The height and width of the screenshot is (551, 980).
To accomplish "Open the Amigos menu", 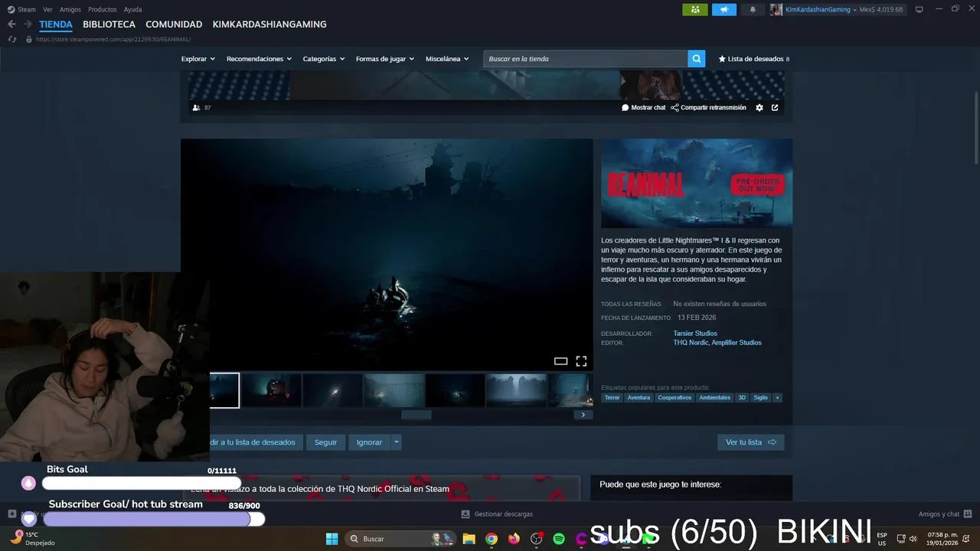I will tap(70, 9).
